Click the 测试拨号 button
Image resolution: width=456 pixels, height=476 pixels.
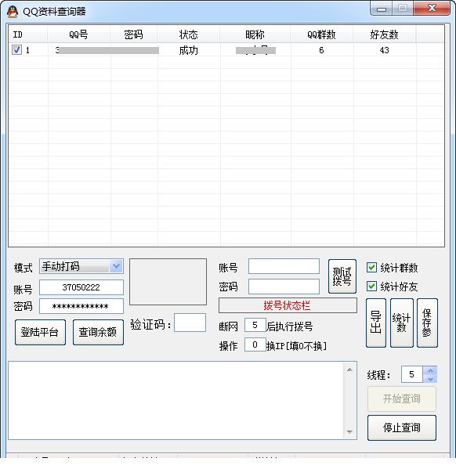(x=342, y=276)
